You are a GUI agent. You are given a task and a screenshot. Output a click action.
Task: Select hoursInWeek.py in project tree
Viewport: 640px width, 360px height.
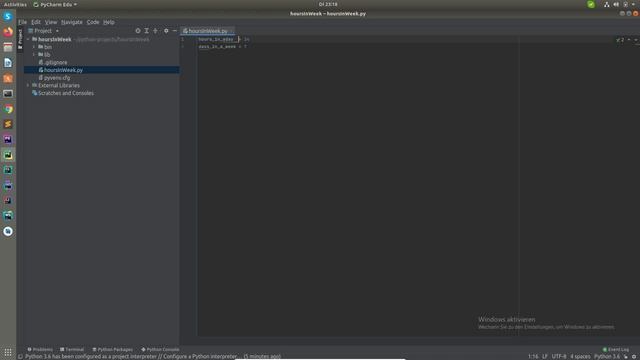click(x=102, y=70)
